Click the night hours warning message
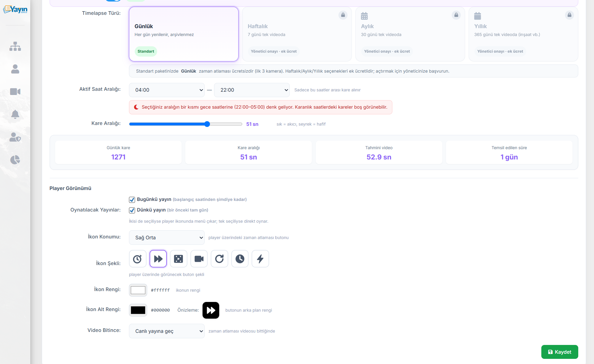 (x=261, y=107)
